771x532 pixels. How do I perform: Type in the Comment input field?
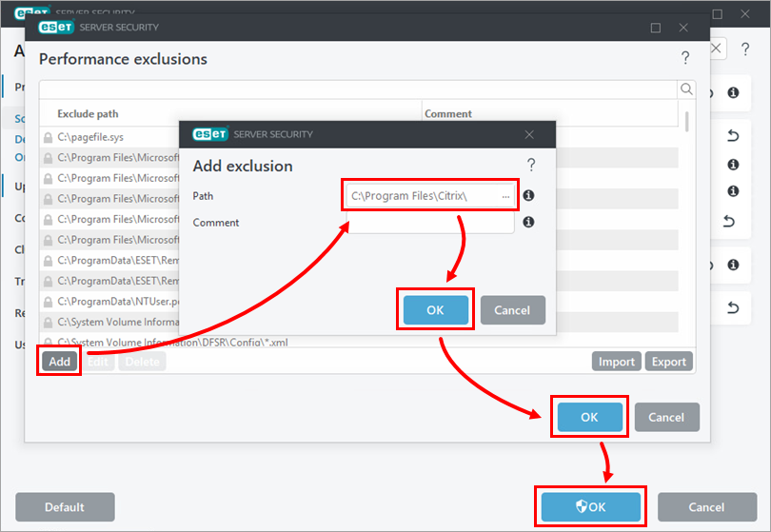pyautogui.click(x=430, y=224)
